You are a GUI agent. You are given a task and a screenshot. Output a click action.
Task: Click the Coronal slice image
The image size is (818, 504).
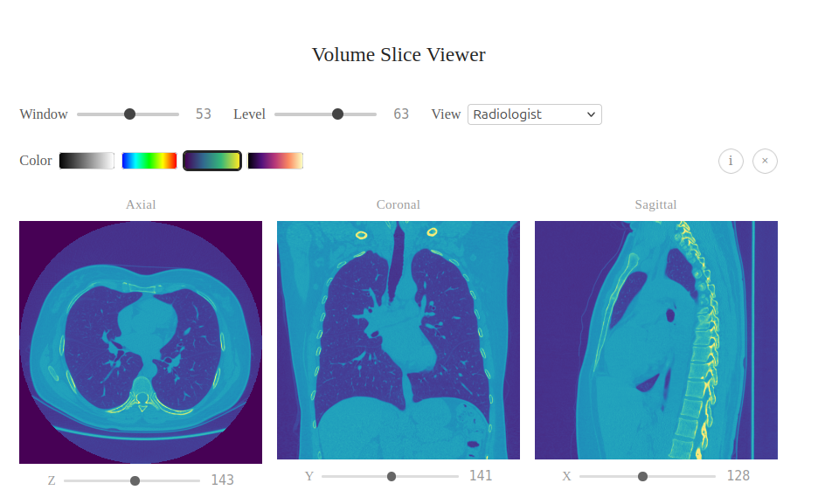pos(399,339)
